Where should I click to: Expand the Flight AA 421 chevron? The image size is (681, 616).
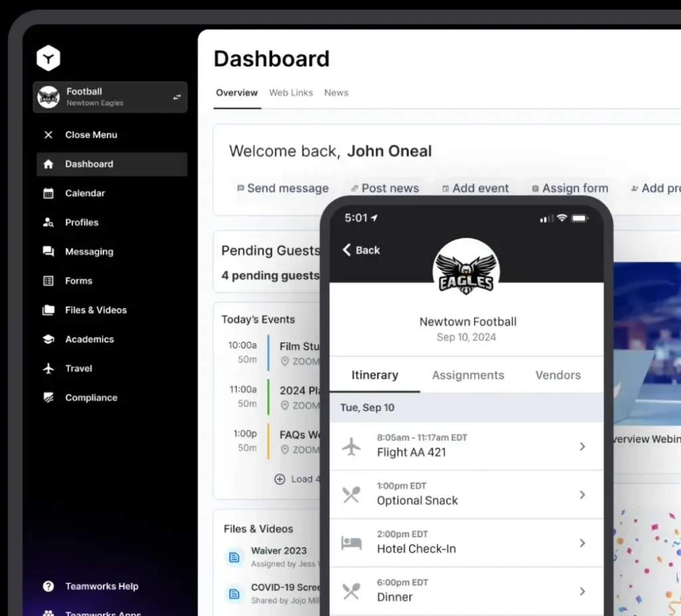(x=583, y=446)
